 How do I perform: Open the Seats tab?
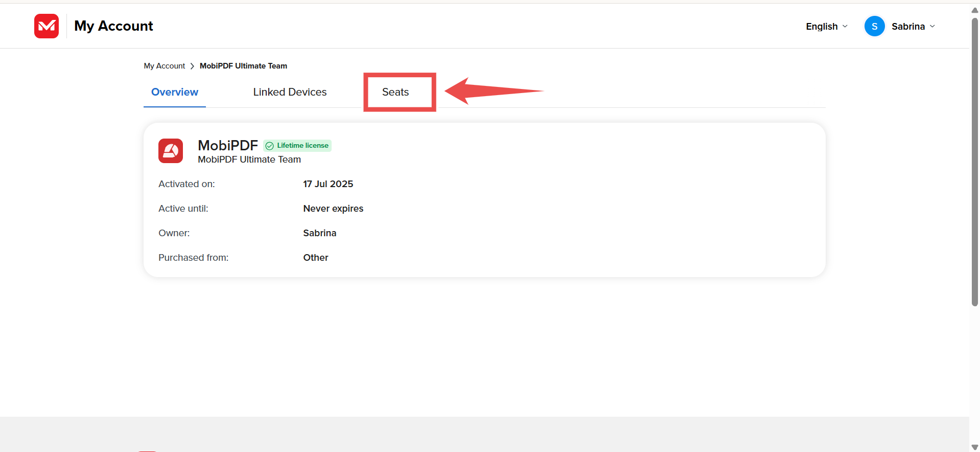click(x=395, y=92)
